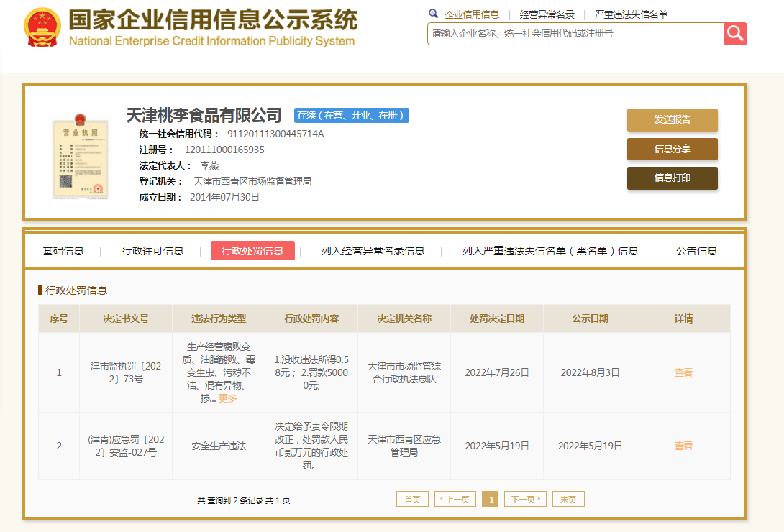Viewport: 784px width, 532px height.
Task: View details of penalty record 1
Action: coord(683,372)
